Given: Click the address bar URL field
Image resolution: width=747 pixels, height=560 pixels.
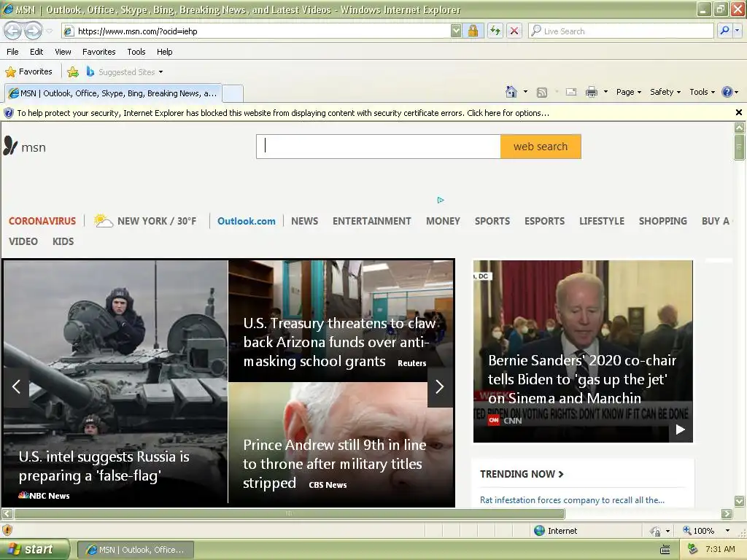Looking at the screenshot, I should click(x=256, y=31).
